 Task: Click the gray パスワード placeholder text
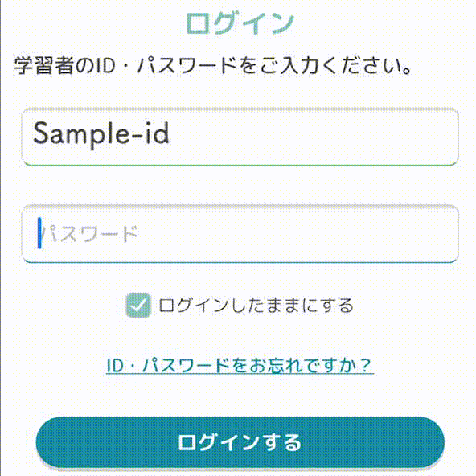[90, 234]
